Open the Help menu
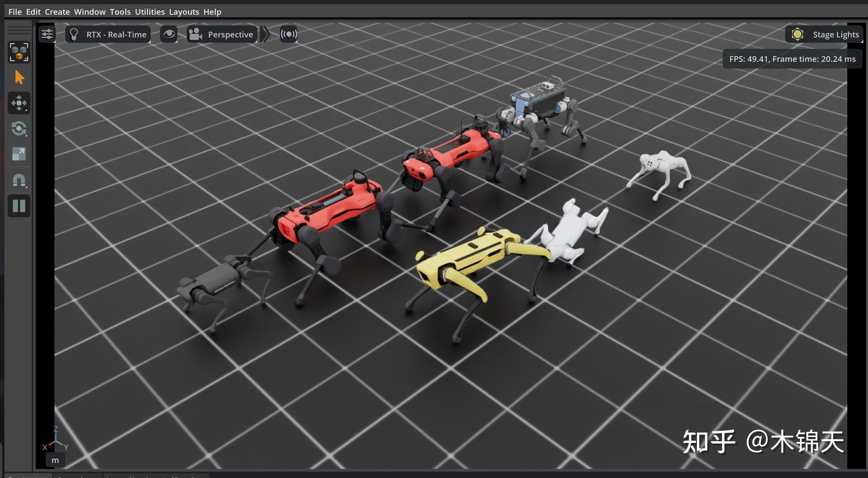This screenshot has width=868, height=478. 212,11
